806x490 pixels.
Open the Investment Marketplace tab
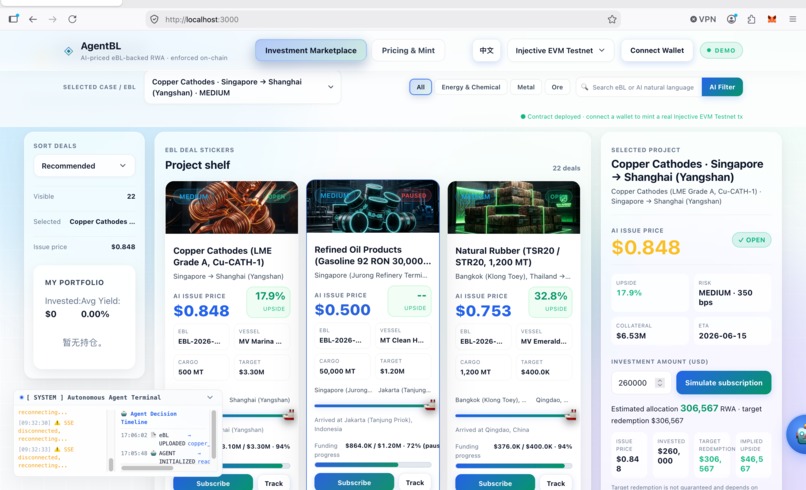tap(310, 50)
